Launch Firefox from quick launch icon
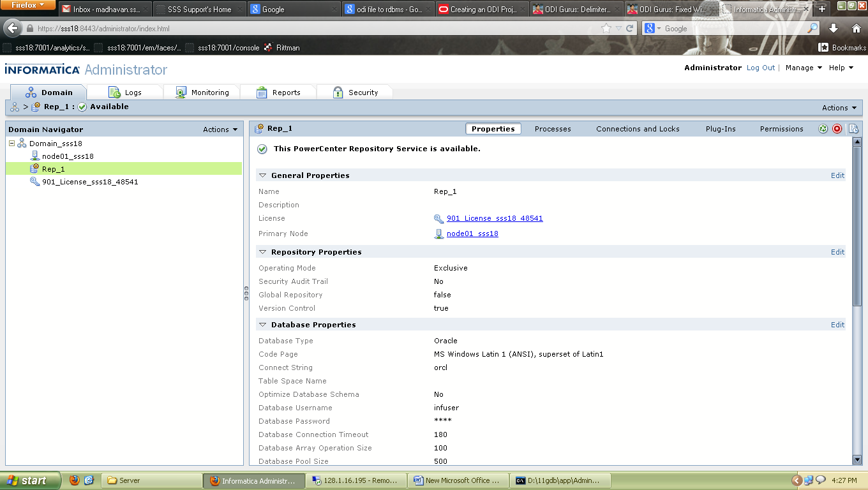Screen dimensions: 868x490 (75, 480)
